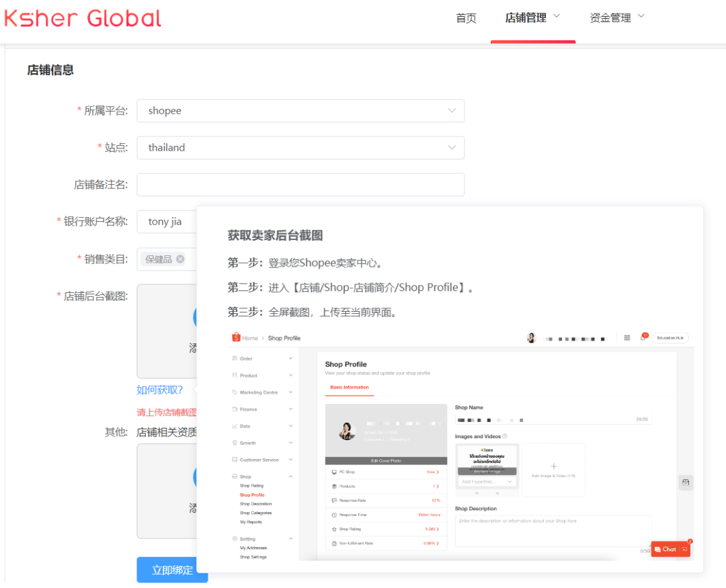This screenshot has height=588, width=726.
Task: Click the Setting gear icon in the sidebar
Action: tap(233, 538)
